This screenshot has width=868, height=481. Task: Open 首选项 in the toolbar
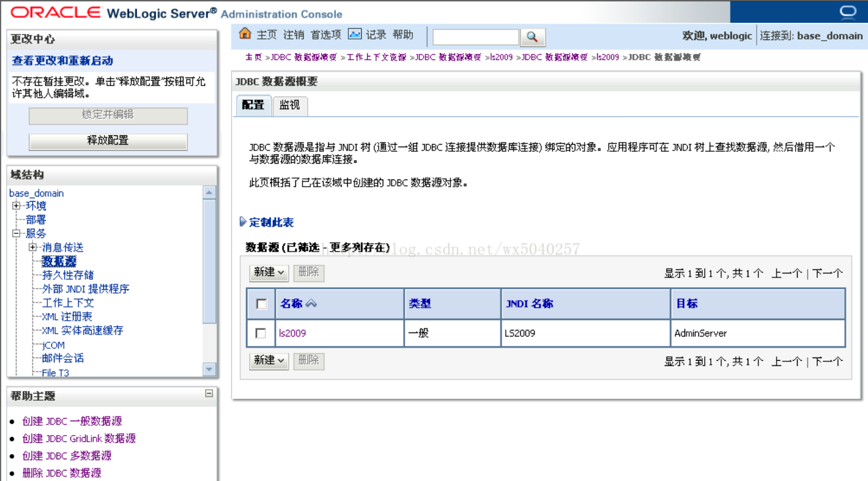[326, 35]
